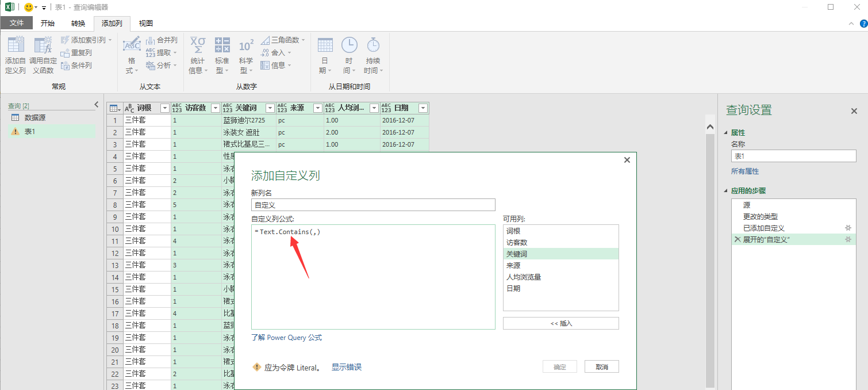Switch to the 视图 ribbon tab
Image resolution: width=868 pixels, height=390 pixels.
click(146, 24)
